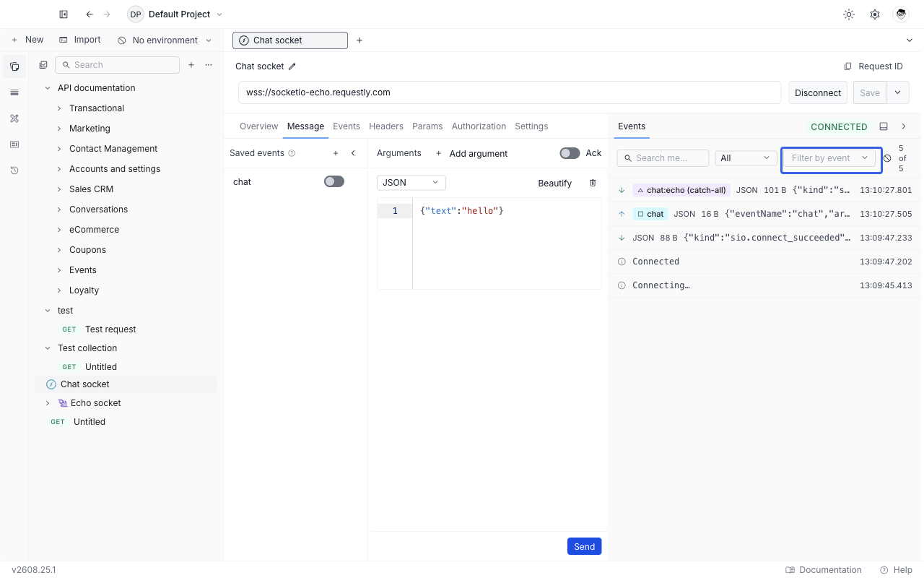Open Collections view in the left rail
The height and width of the screenshot is (578, 924).
(x=14, y=66)
